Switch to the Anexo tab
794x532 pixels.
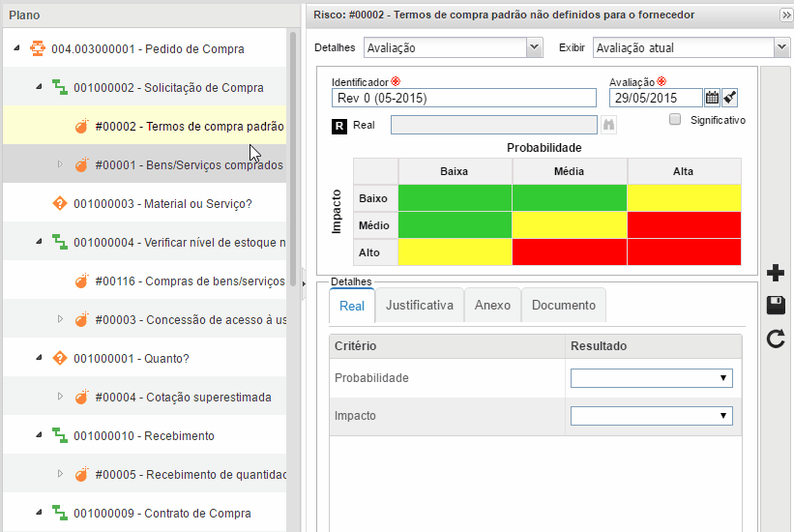(492, 305)
